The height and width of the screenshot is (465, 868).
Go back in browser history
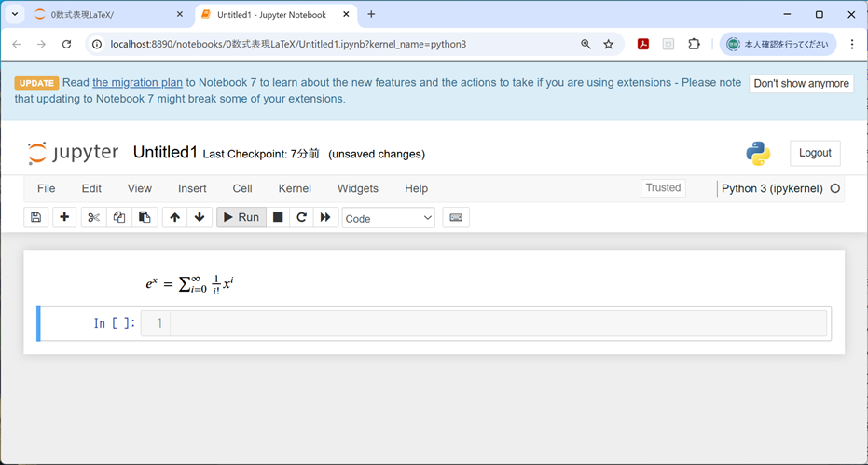tap(17, 45)
